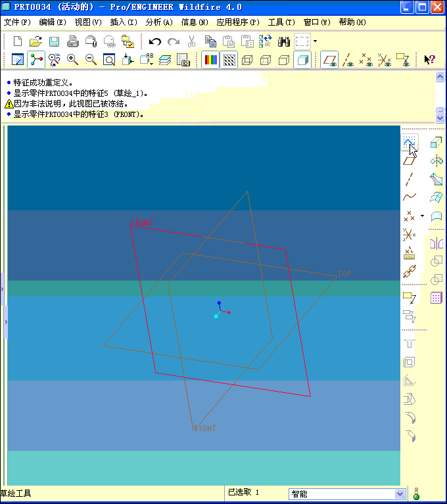
Task: Expand the datum point tool flyout arrow
Action: click(422, 216)
